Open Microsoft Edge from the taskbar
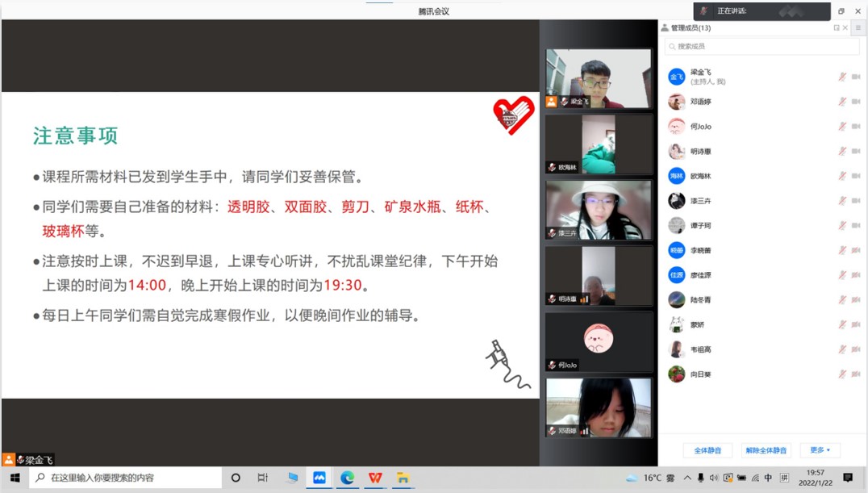Viewport: 868px width, 493px height. tap(347, 478)
